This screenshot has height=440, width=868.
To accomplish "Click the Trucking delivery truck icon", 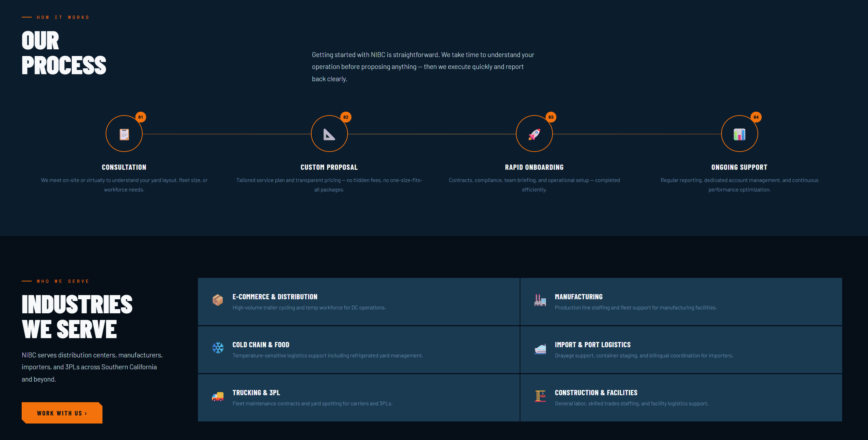I will coord(218,396).
